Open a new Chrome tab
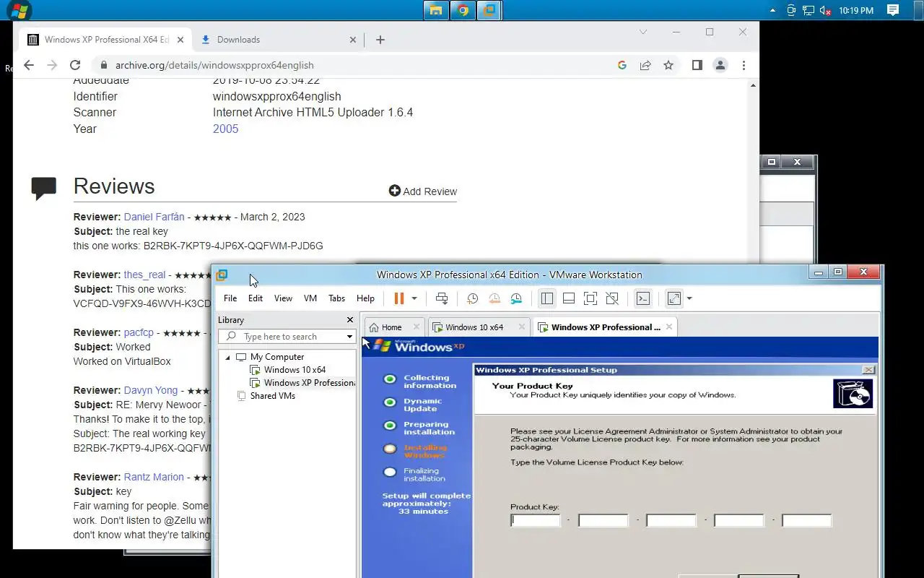This screenshot has width=924, height=578. point(380,40)
